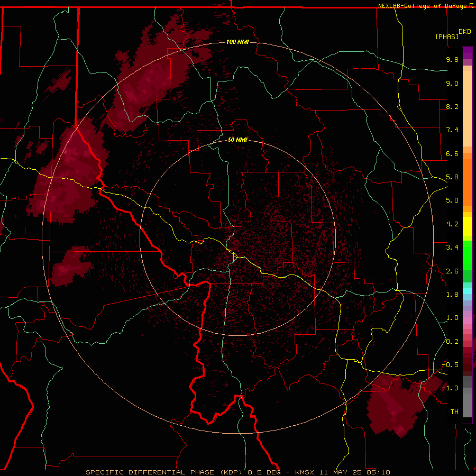Pick the cyan segment of the color bar
The width and height of the screenshot is (476, 476).
coord(467,290)
